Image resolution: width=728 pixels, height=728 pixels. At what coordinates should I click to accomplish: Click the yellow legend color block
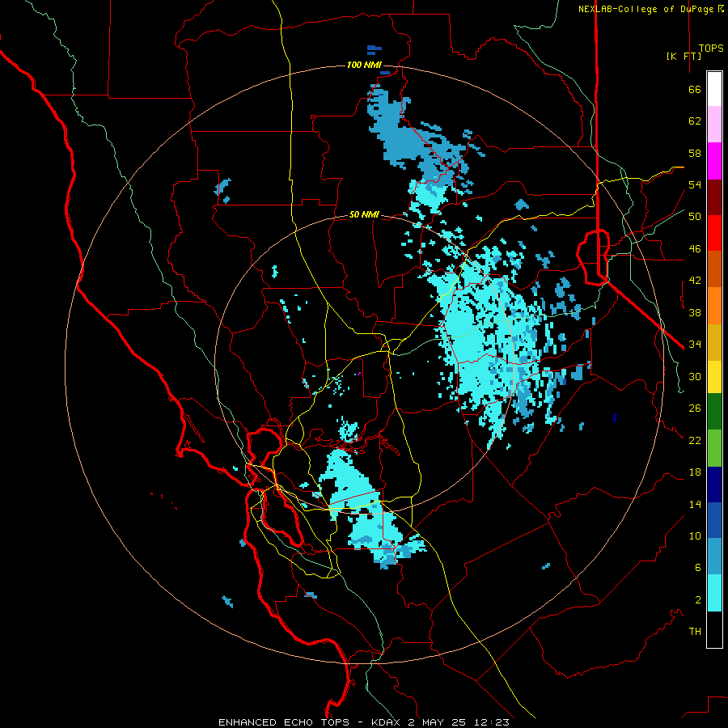click(714, 377)
